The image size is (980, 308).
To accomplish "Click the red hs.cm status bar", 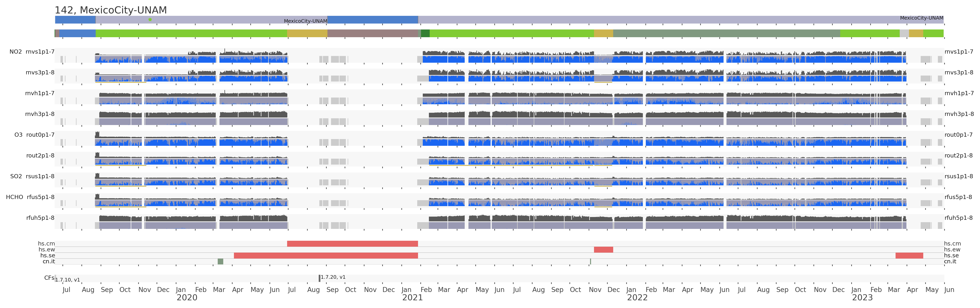I will tap(352, 244).
